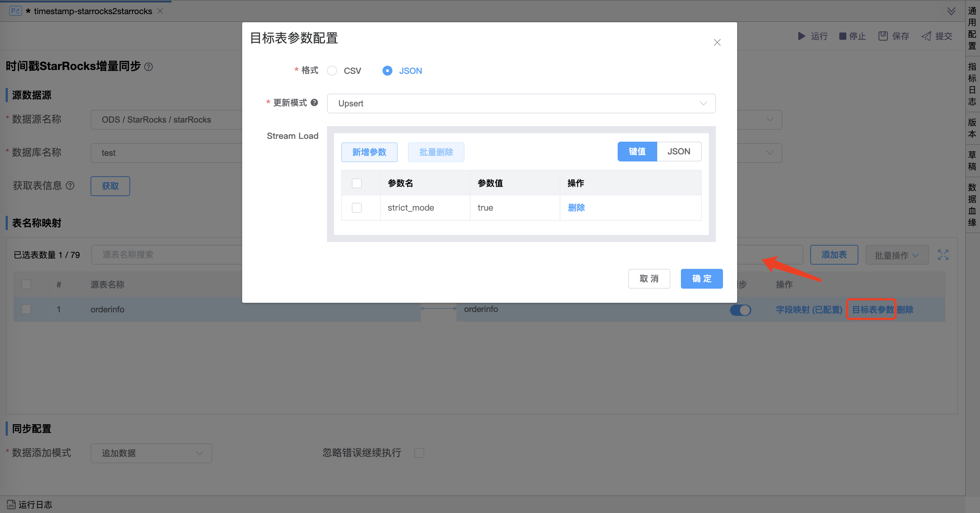Viewport: 980px width, 513px height.
Task: Click the 提交 submit paper-plane icon
Action: tap(926, 36)
